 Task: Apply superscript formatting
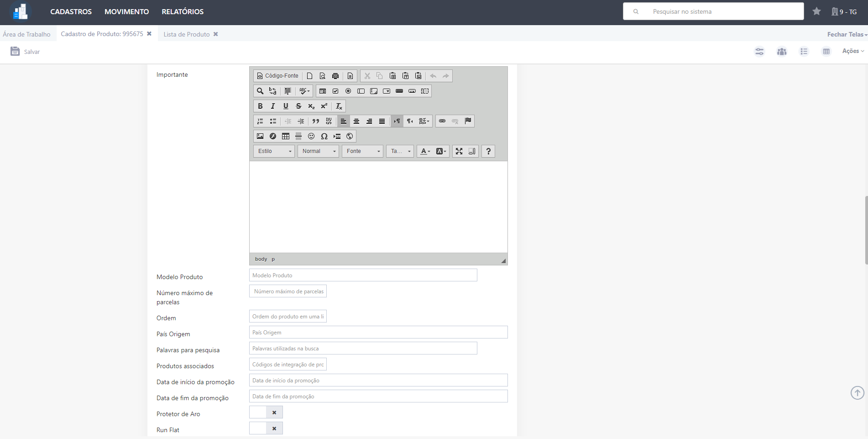[324, 106]
